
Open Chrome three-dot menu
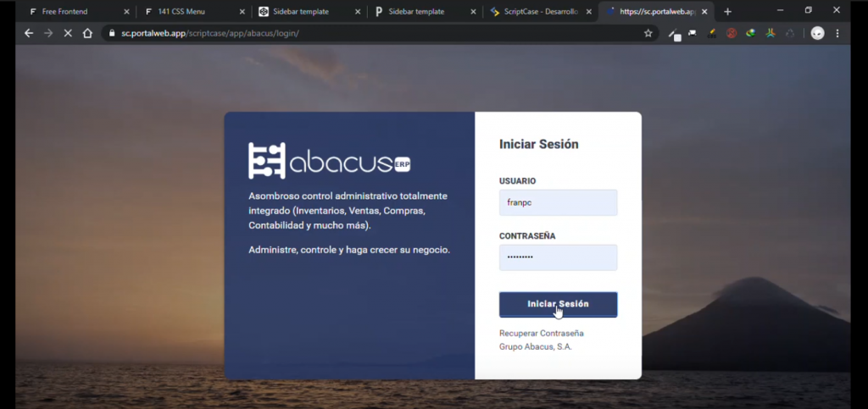coord(837,33)
